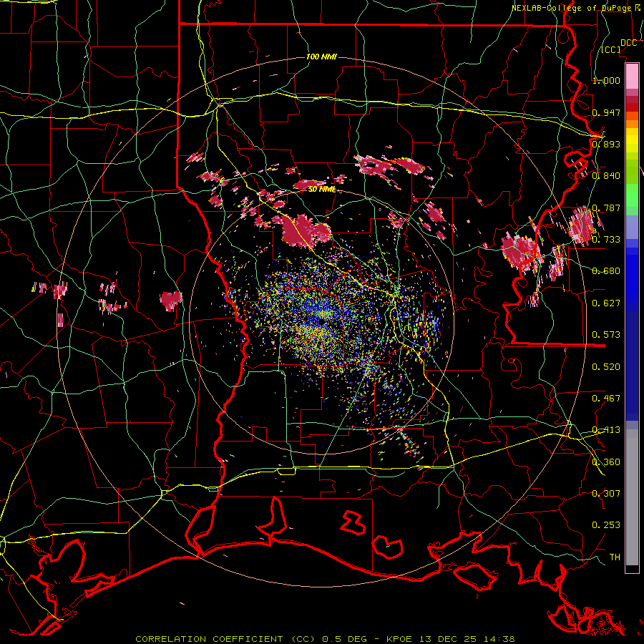Click the 0.840 legend value
The image size is (644, 644).
(x=606, y=176)
